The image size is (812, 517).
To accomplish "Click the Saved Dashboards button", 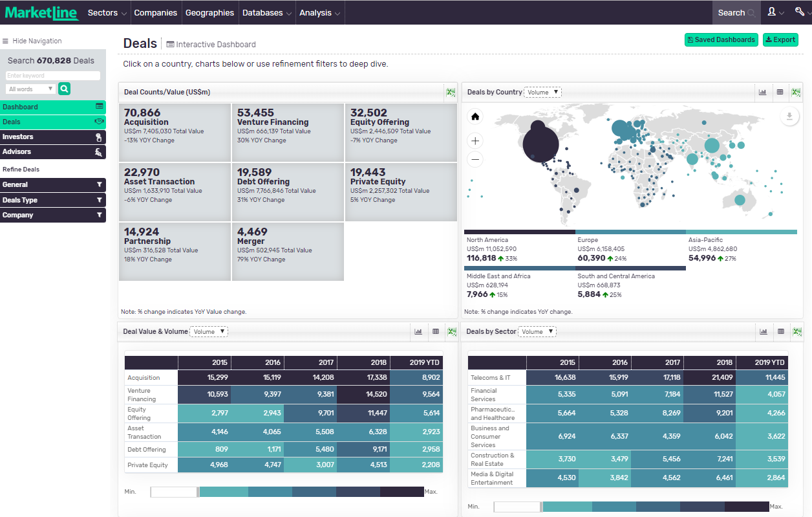I will tap(721, 39).
